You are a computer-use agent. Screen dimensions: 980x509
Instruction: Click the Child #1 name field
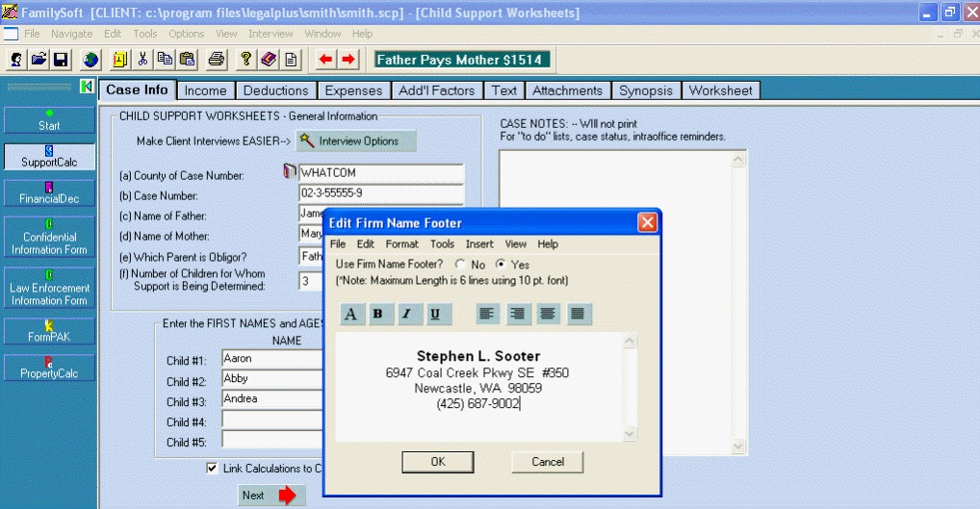click(x=272, y=359)
